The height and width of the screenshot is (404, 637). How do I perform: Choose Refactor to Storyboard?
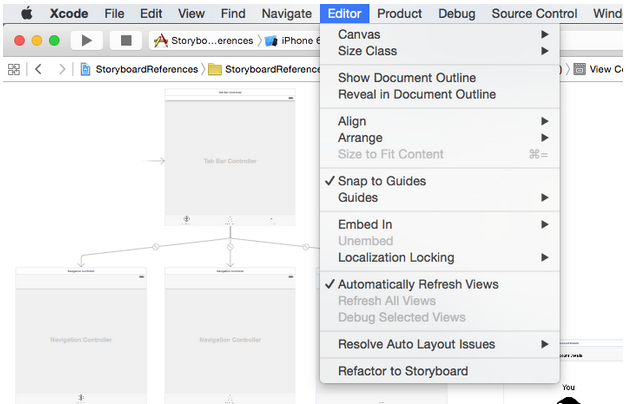click(x=402, y=371)
